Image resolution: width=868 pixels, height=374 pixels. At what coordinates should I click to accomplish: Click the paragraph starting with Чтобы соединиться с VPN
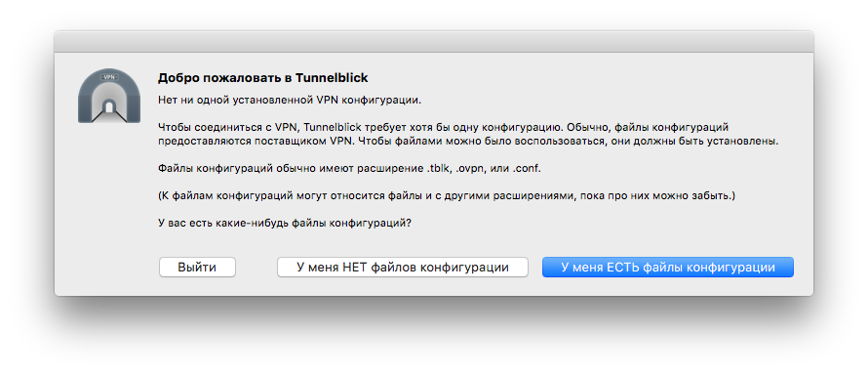click(468, 134)
